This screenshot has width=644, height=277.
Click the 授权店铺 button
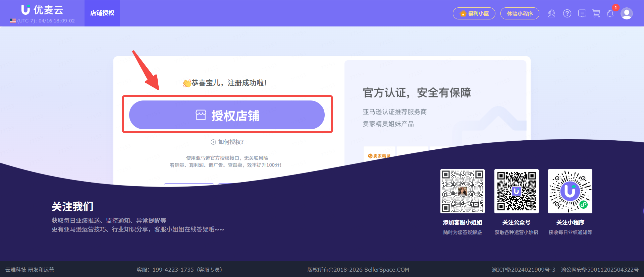[227, 115]
